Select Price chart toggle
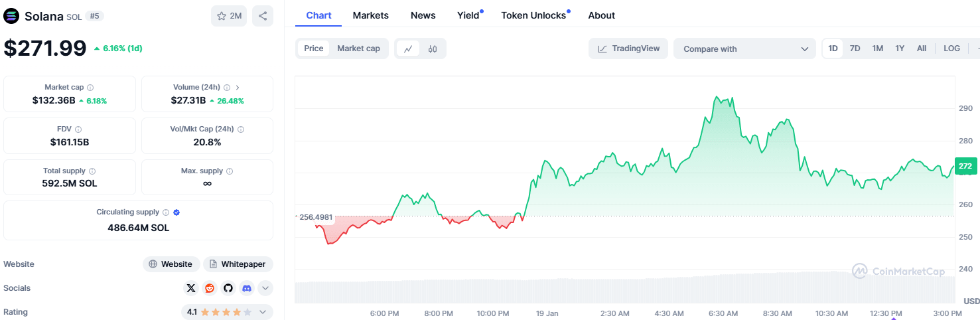The image size is (980, 320). (x=314, y=48)
